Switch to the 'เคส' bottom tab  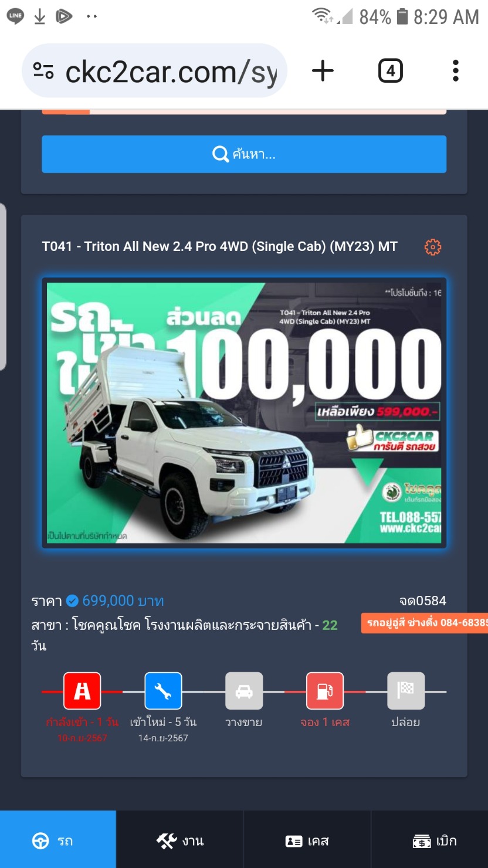pyautogui.click(x=307, y=840)
